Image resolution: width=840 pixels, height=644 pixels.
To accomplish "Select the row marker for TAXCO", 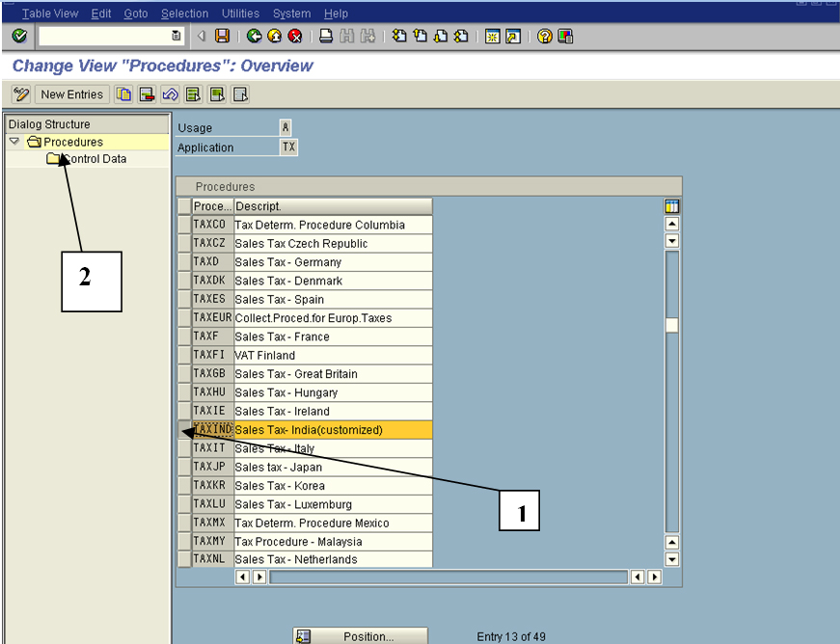I will (184, 225).
